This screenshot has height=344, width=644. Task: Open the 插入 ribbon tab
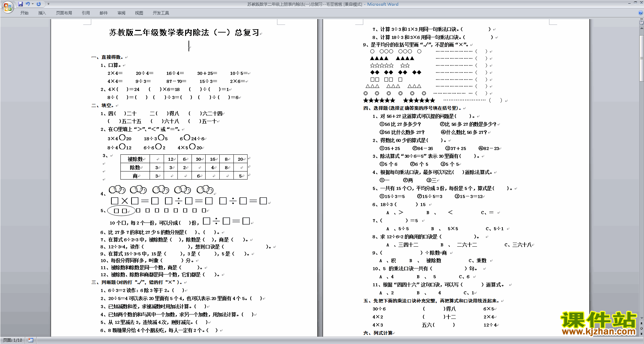pyautogui.click(x=42, y=13)
